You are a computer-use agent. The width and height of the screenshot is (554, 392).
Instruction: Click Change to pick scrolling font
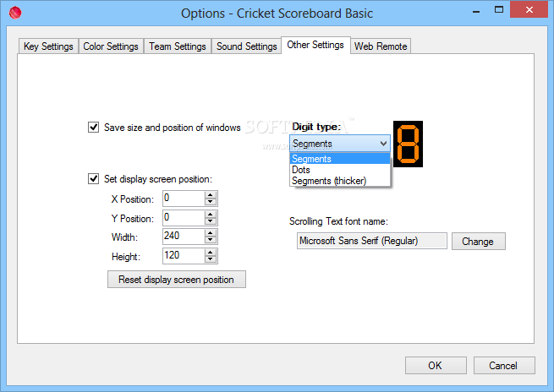(479, 242)
